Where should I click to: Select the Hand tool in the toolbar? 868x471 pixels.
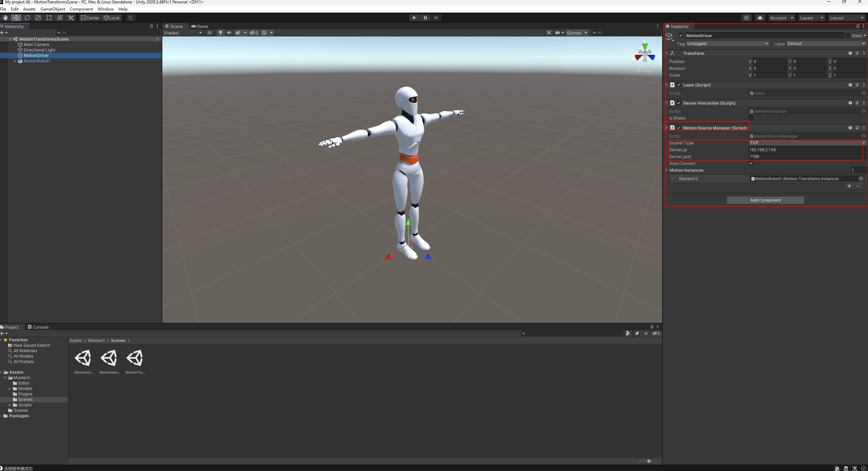(x=5, y=18)
